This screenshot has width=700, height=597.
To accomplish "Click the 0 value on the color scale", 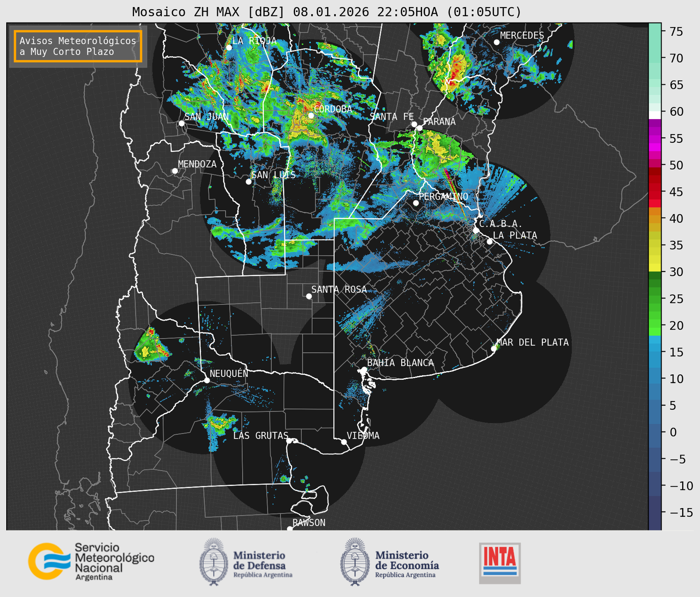I will [673, 432].
